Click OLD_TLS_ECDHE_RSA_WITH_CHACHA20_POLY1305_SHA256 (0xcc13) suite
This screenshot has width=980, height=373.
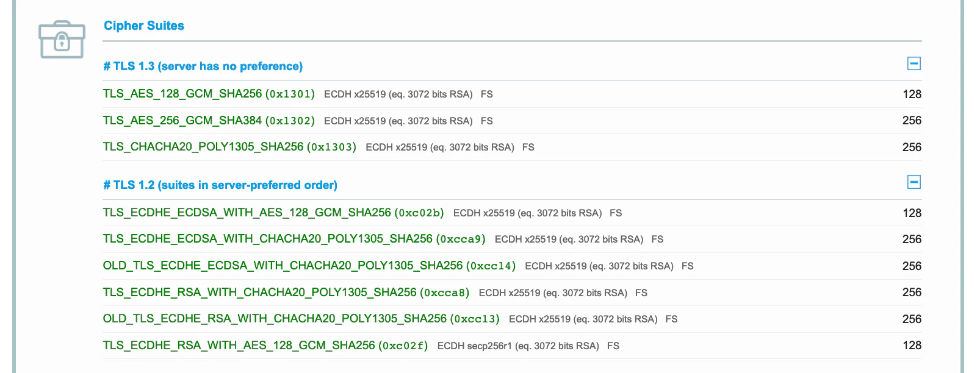[301, 319]
